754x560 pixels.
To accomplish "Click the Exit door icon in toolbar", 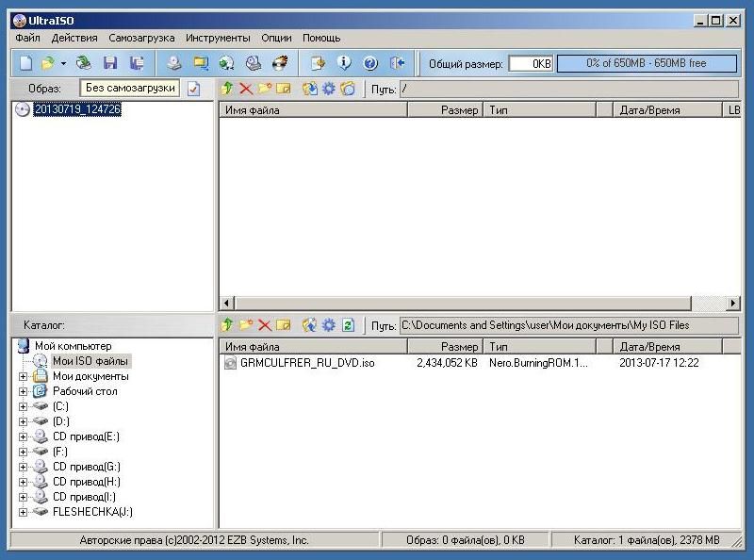I will [x=397, y=63].
